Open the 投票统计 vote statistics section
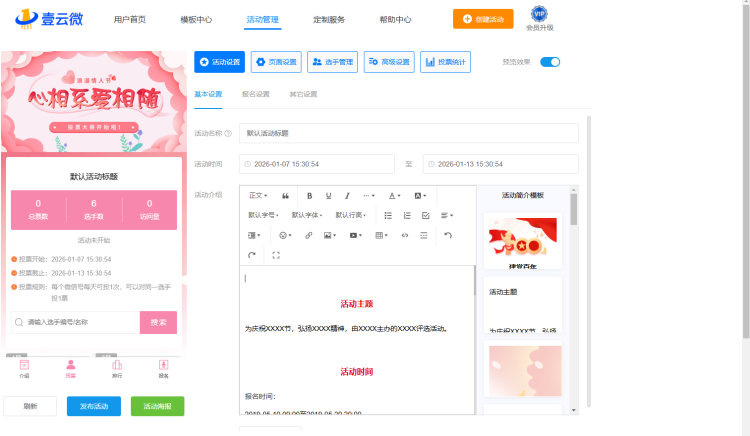 [x=445, y=62]
